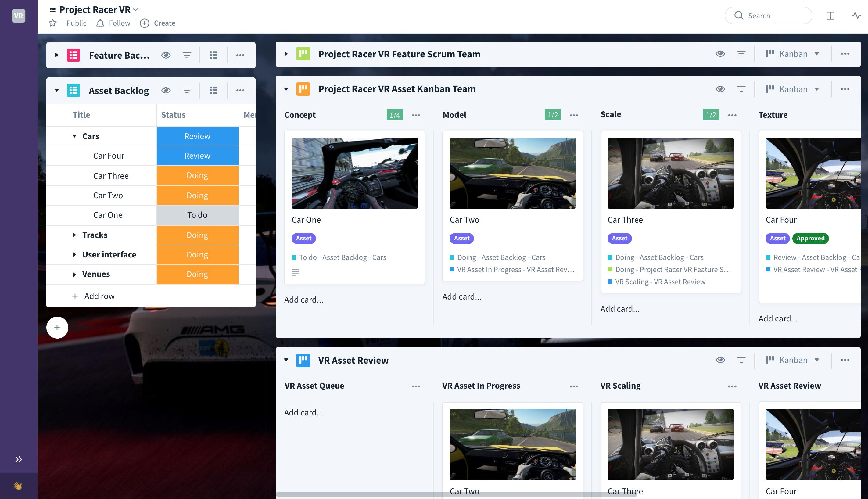Toggle visibility eye on Asset Backlog

[166, 90]
